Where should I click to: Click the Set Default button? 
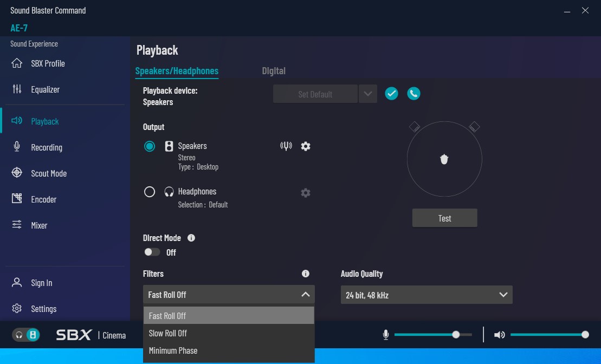[315, 94]
